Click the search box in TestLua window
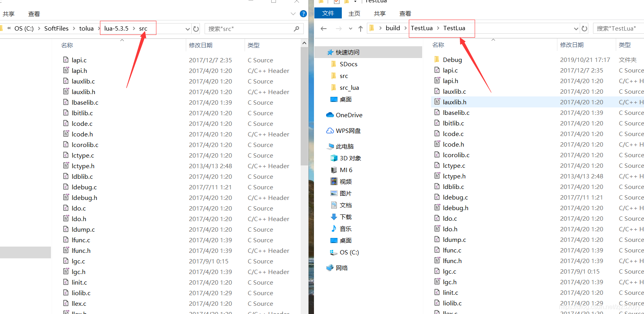The image size is (644, 314). (x=619, y=28)
